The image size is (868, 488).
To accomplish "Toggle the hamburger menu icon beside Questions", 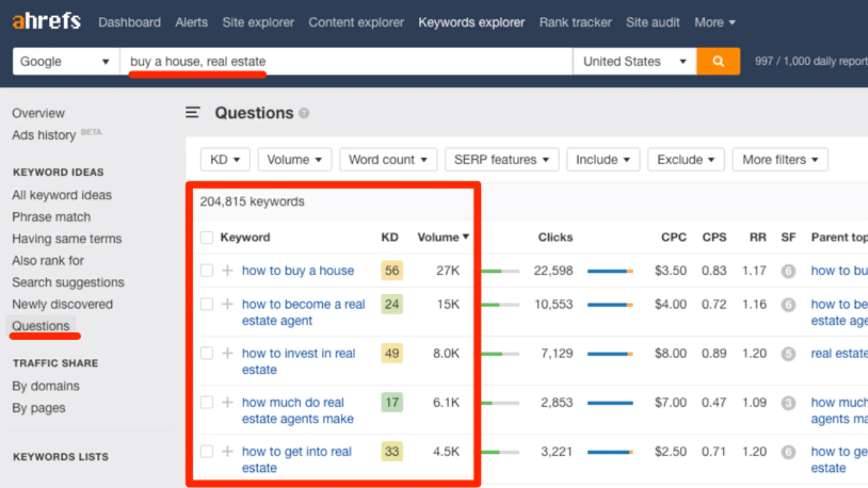I will [193, 113].
